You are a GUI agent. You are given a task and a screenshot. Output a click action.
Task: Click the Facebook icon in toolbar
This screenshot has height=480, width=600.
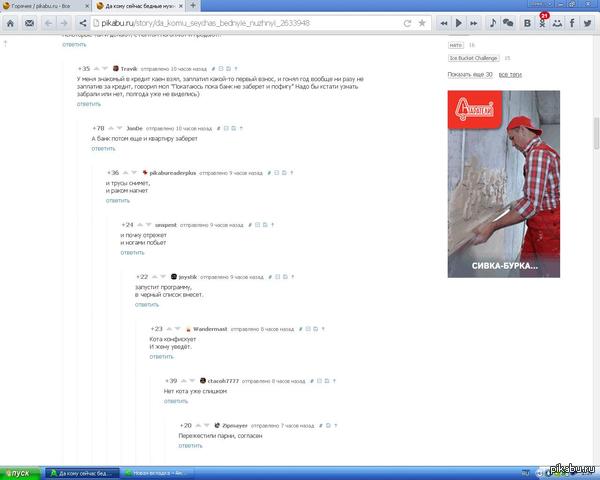(x=572, y=23)
